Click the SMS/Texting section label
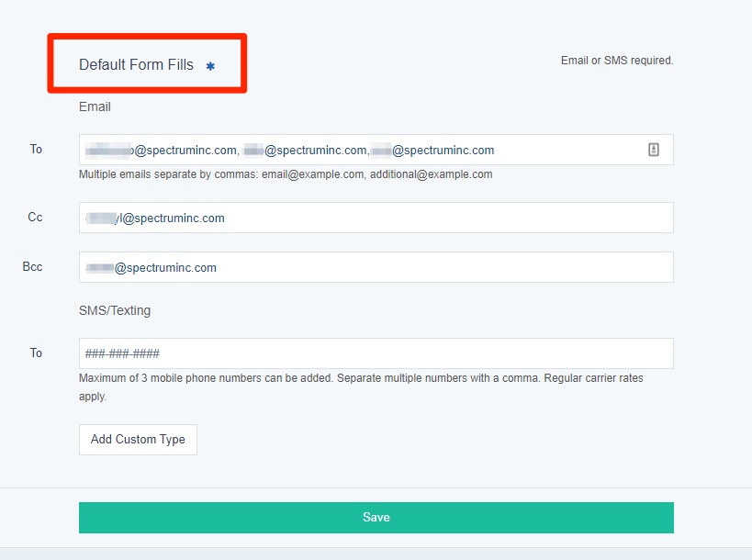752x560 pixels. 115,310
